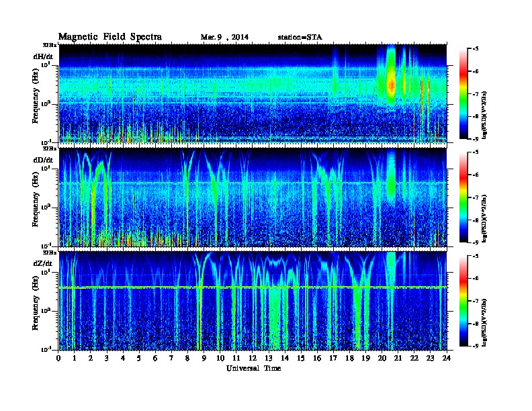Screen dimensions: 532x411
Task: Click the "-5" tick of the dZ/dt colorbar
Action: [x=476, y=256]
